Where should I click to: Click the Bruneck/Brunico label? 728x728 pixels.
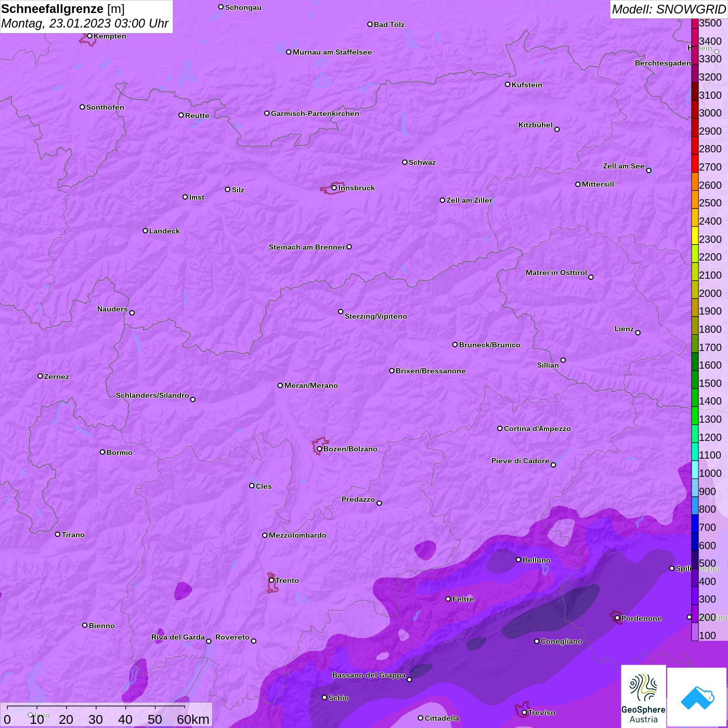pos(490,345)
